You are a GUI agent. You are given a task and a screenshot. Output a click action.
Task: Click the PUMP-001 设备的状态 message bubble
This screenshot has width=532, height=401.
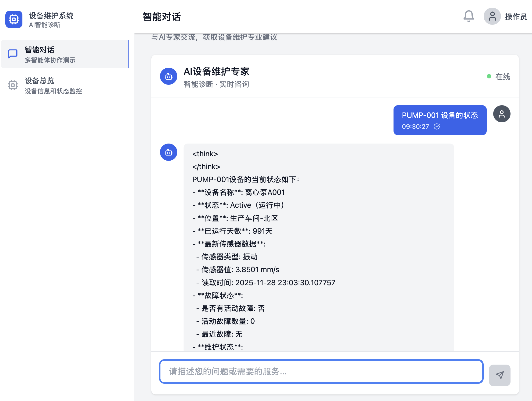click(440, 120)
